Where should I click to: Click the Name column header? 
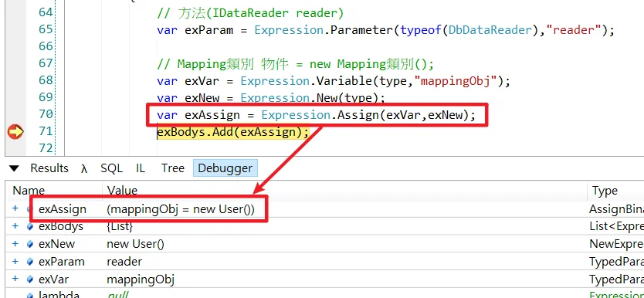29,191
